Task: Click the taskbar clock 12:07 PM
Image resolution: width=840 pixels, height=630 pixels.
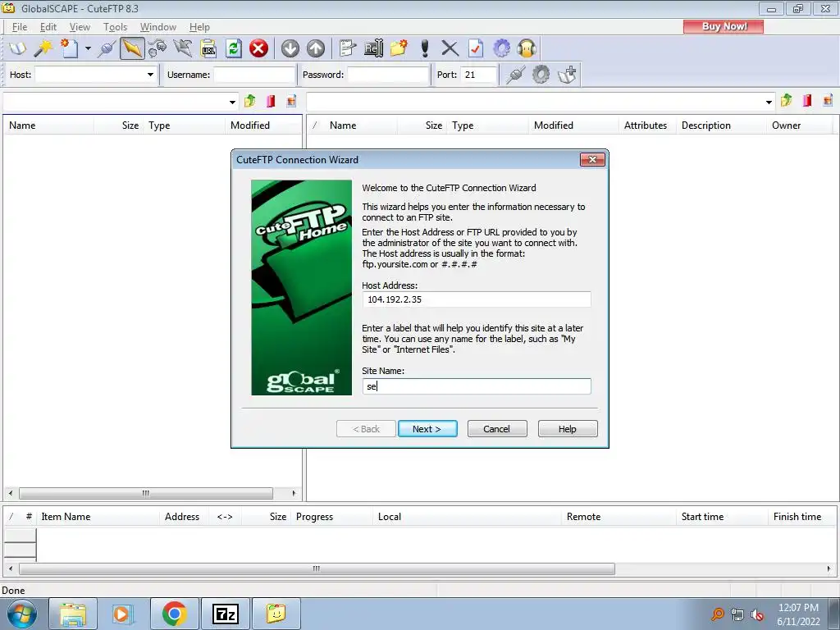Action: coord(798,608)
